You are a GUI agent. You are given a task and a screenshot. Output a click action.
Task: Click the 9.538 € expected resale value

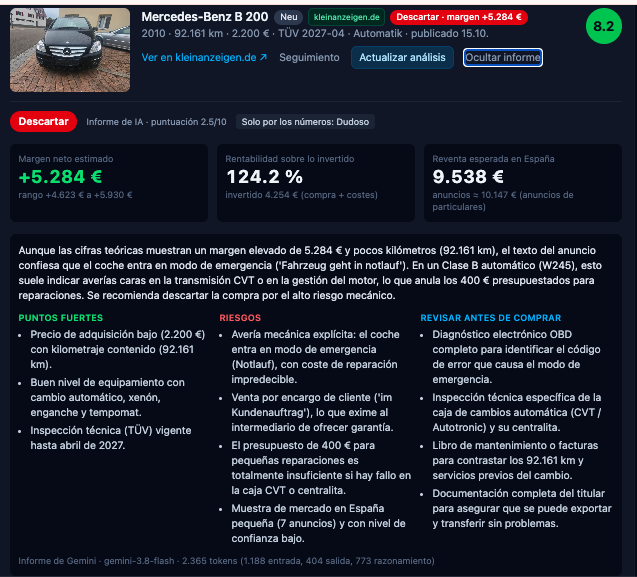(x=468, y=177)
